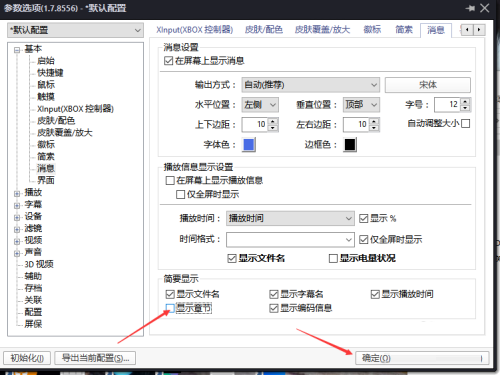Expand the 视频 tree node

pyautogui.click(x=17, y=241)
